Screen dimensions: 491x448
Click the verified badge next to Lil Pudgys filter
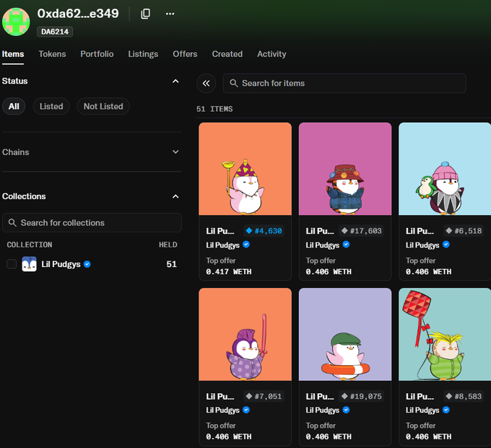click(x=87, y=264)
